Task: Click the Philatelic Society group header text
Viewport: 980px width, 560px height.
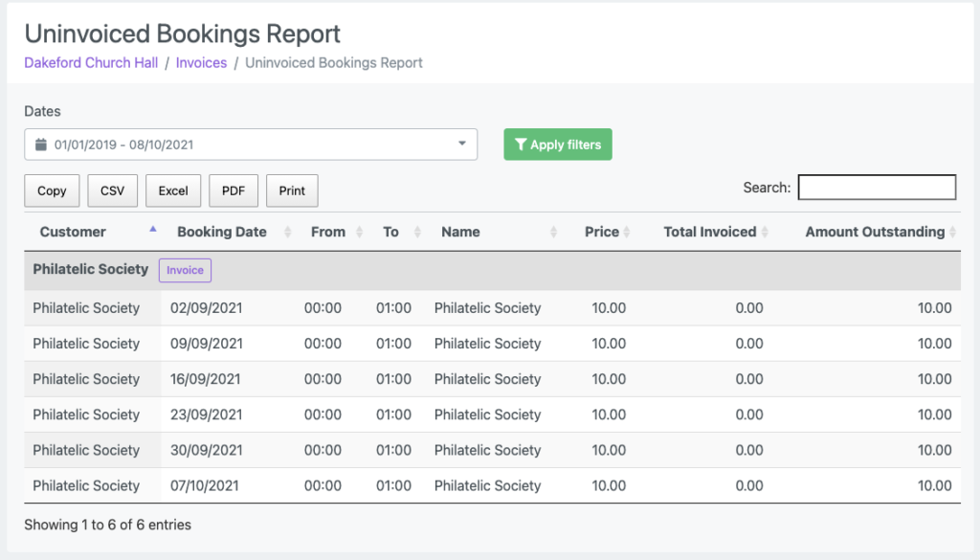Action: tap(91, 269)
